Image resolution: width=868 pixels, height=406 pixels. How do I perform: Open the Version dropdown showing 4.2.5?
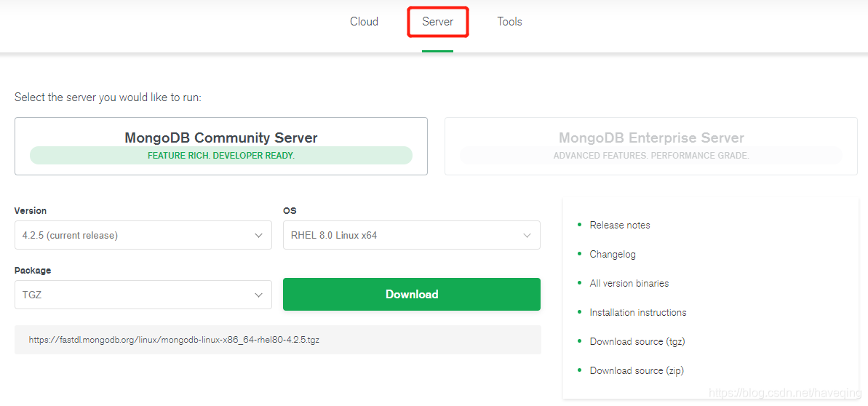(143, 235)
